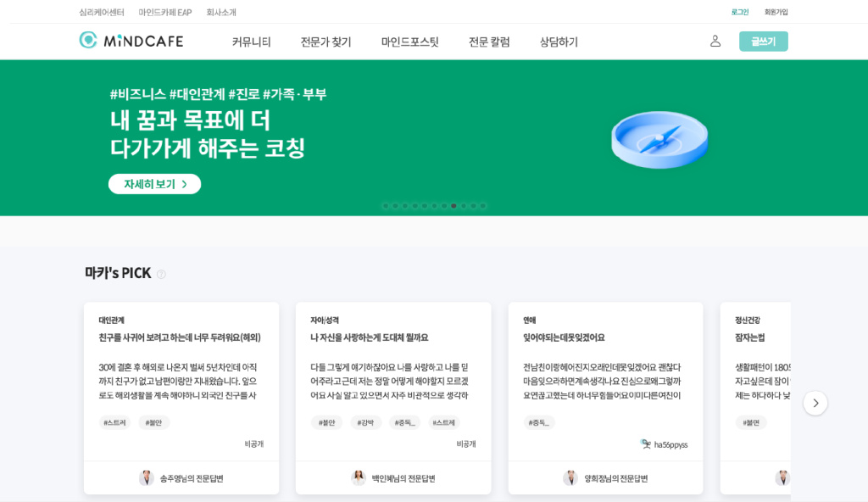Click #스트레스 tag on 대인관계 card
The height and width of the screenshot is (502, 868).
pyautogui.click(x=114, y=422)
